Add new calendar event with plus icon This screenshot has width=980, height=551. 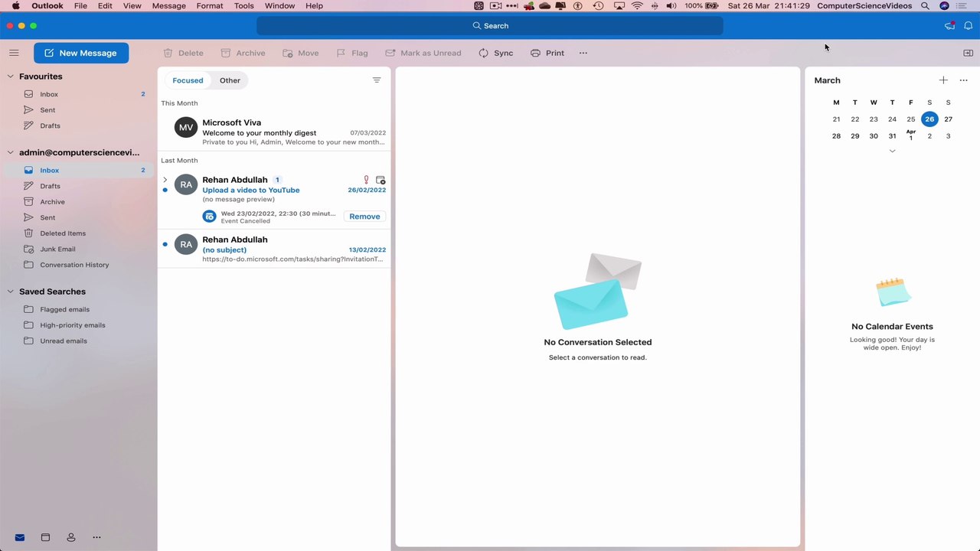point(943,80)
